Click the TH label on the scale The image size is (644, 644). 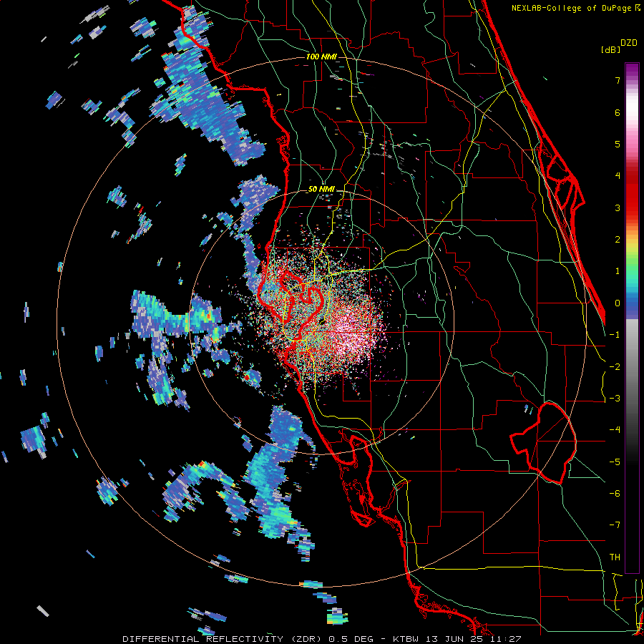[x=615, y=557]
